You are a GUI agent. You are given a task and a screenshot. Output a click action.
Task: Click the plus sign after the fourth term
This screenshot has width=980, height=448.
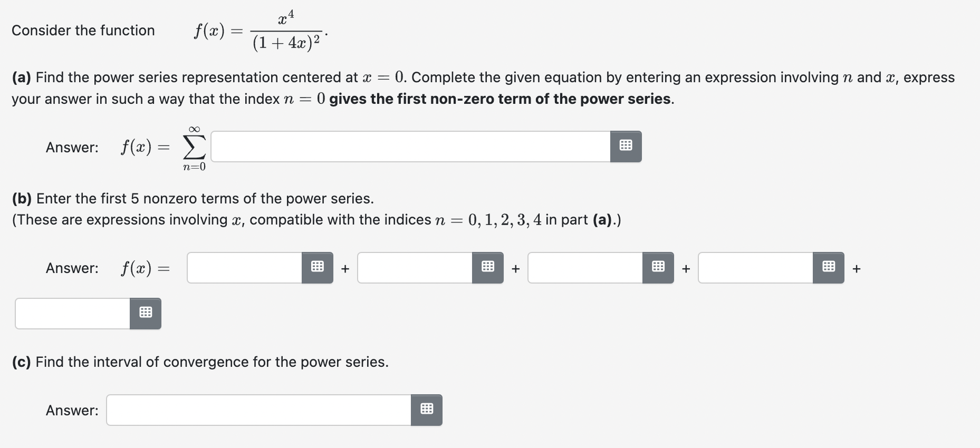(857, 268)
